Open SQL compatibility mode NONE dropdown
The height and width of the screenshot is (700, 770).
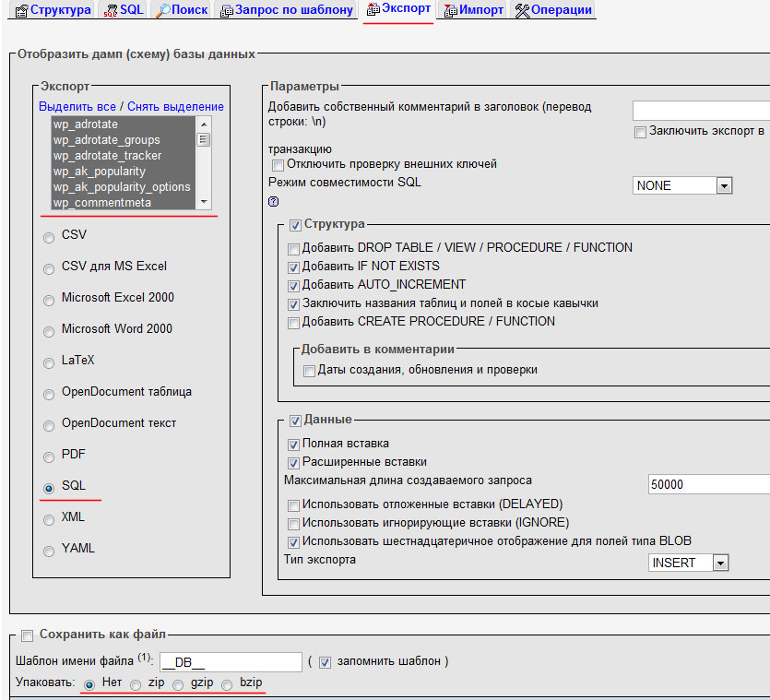point(682,185)
